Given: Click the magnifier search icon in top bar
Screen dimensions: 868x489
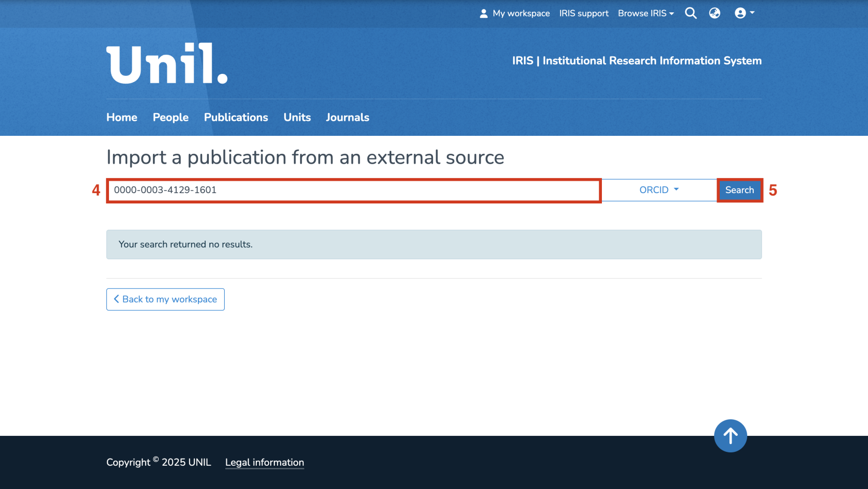Looking at the screenshot, I should [x=691, y=13].
